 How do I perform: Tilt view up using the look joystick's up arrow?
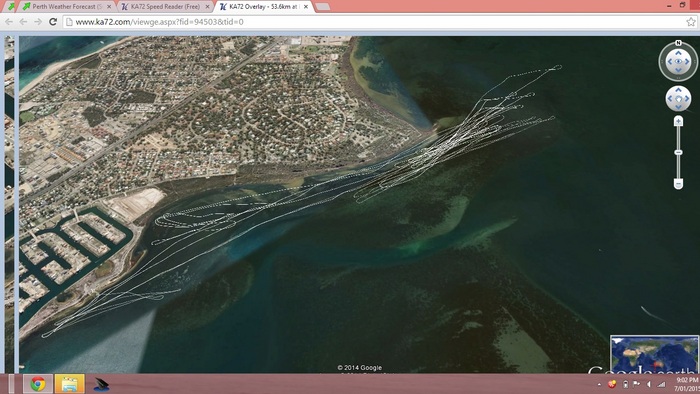[678, 53]
